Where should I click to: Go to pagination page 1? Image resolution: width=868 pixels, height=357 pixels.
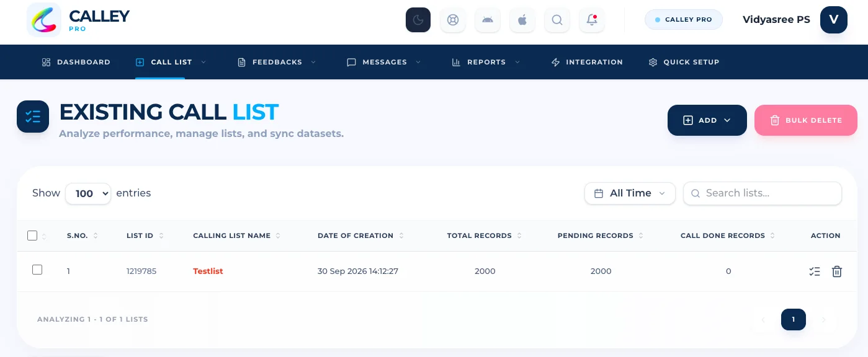coord(794,320)
